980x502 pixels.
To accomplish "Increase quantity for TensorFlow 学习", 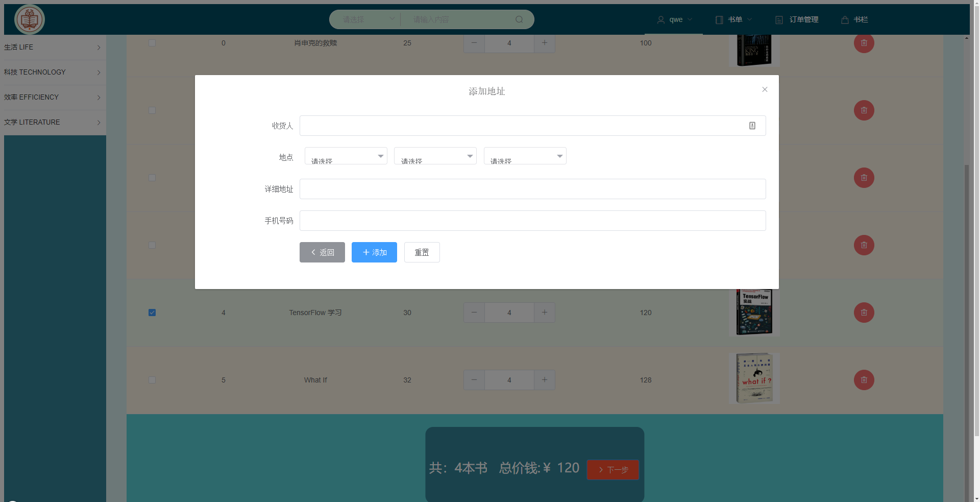I will point(545,313).
